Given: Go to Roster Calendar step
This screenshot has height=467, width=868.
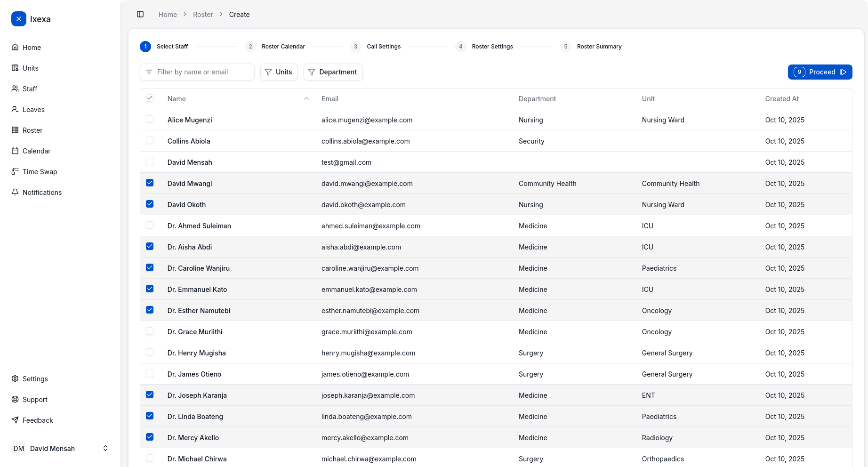Looking at the screenshot, I should [x=283, y=46].
